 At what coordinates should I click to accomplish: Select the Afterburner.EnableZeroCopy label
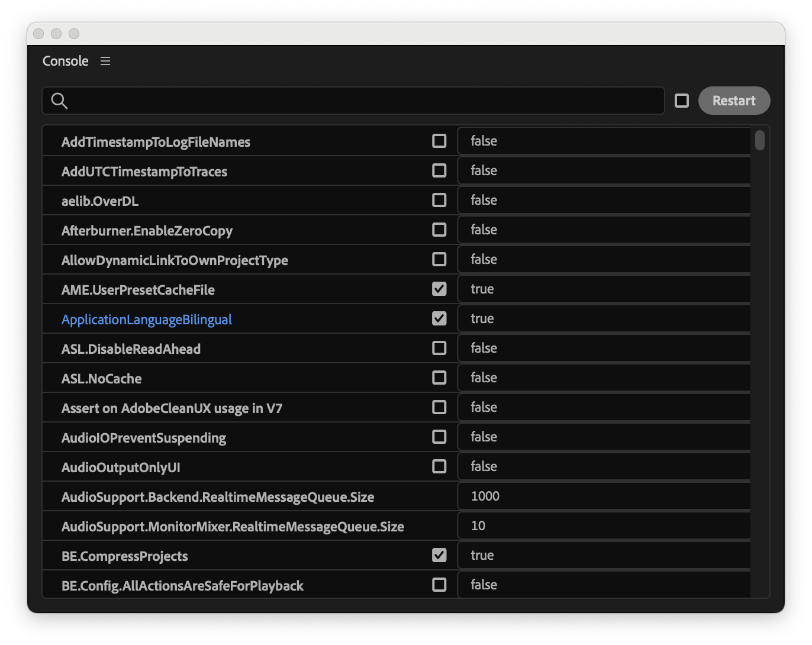(x=147, y=231)
